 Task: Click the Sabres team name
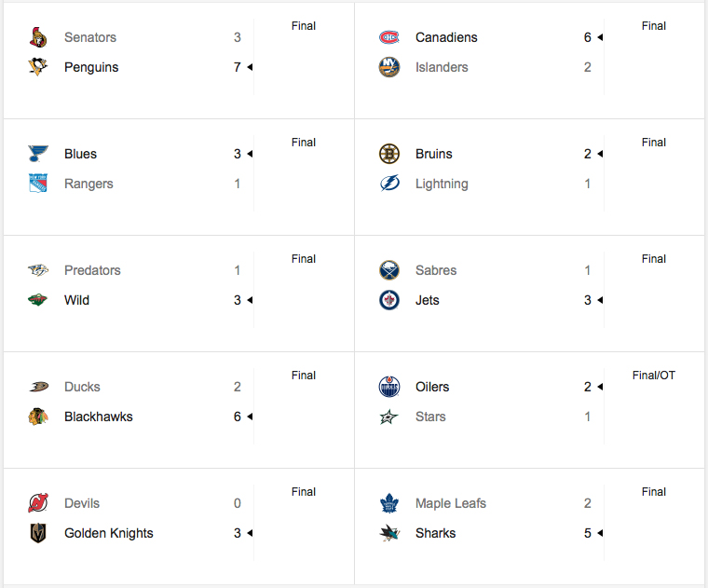(x=436, y=270)
